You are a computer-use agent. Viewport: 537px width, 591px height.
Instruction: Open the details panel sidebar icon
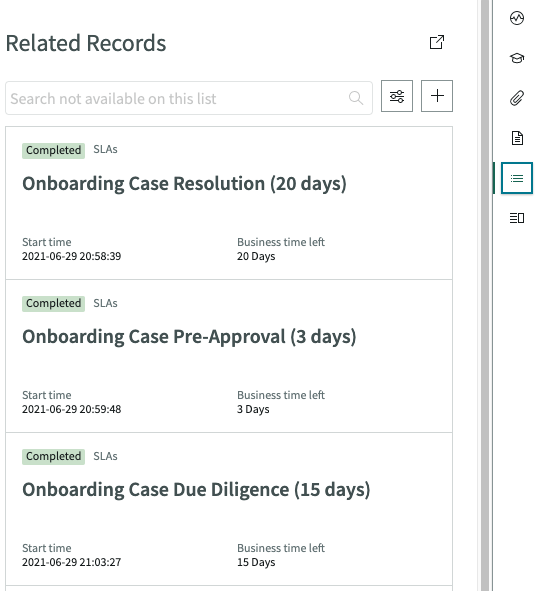pyautogui.click(x=517, y=218)
